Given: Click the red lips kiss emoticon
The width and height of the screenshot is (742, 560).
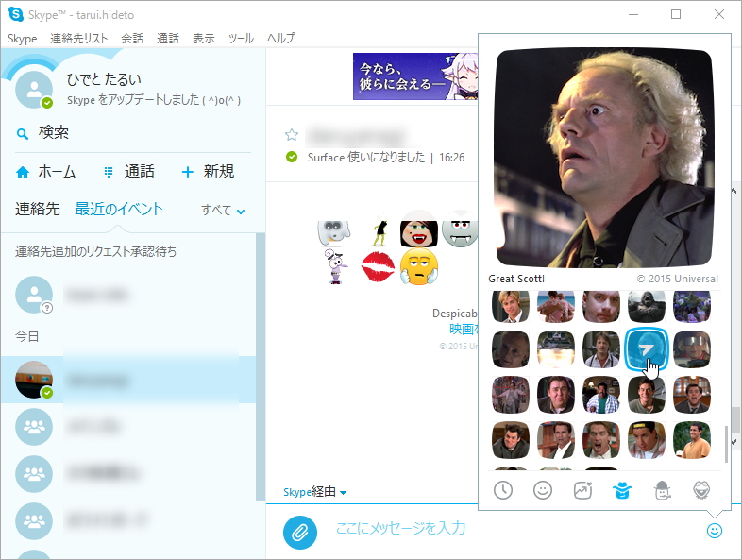Looking at the screenshot, I should pyautogui.click(x=378, y=267).
